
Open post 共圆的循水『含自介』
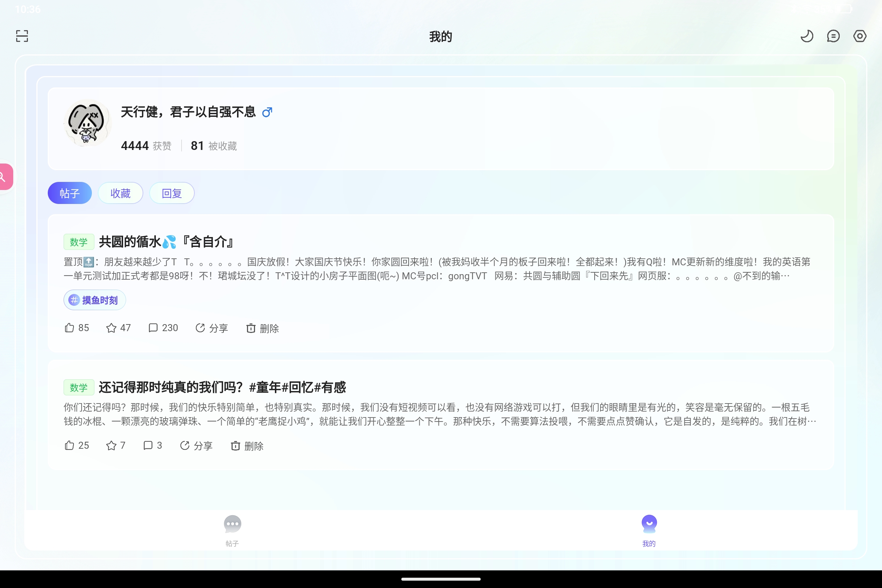tap(166, 242)
